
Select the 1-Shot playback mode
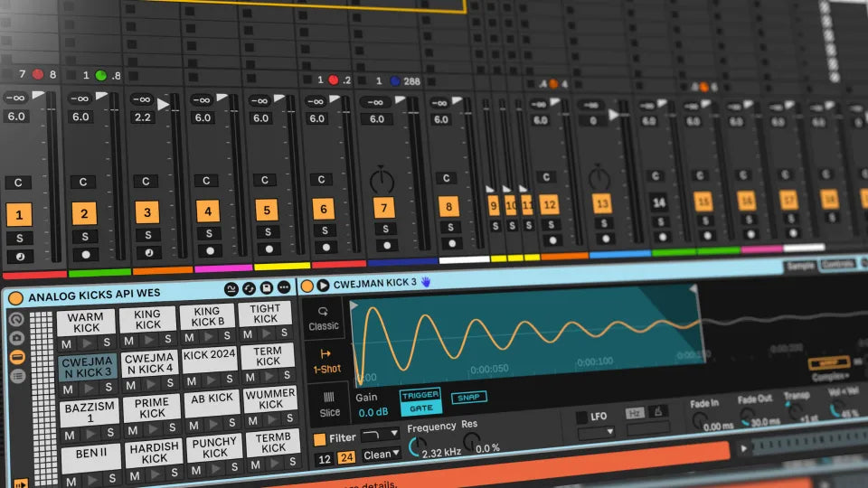(327, 361)
